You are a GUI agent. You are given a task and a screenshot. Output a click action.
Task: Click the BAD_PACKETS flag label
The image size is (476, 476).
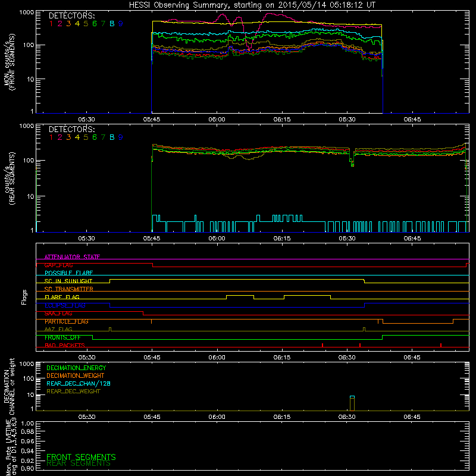tap(65, 345)
